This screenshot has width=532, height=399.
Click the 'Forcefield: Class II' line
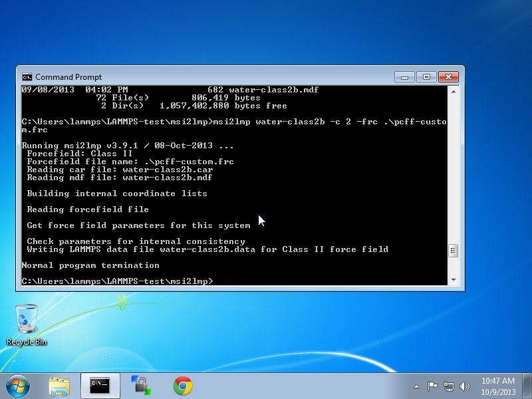coord(80,154)
